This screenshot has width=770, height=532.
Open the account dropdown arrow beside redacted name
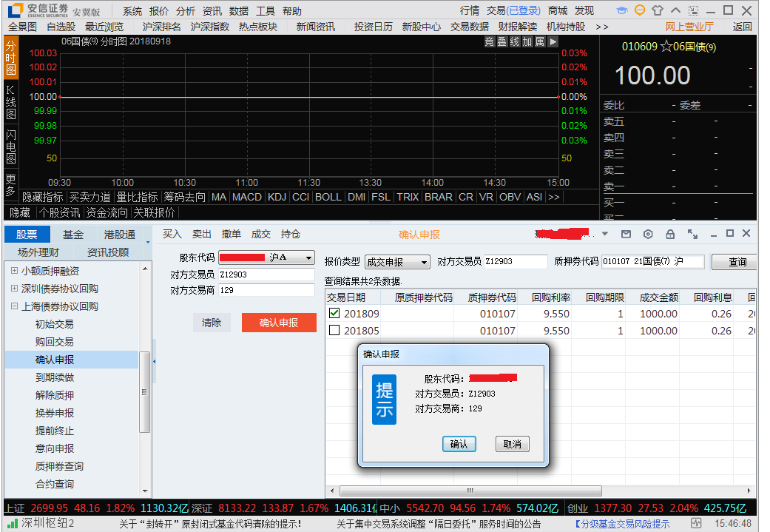point(605,235)
